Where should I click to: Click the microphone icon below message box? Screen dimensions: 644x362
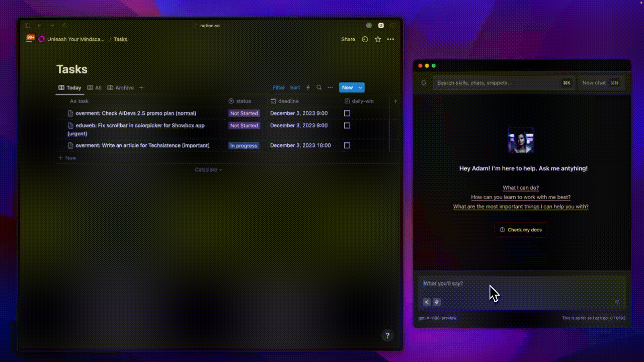point(437,302)
